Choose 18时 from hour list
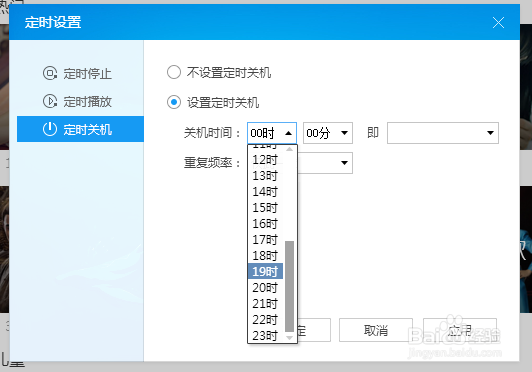The image size is (532, 372). tap(266, 255)
